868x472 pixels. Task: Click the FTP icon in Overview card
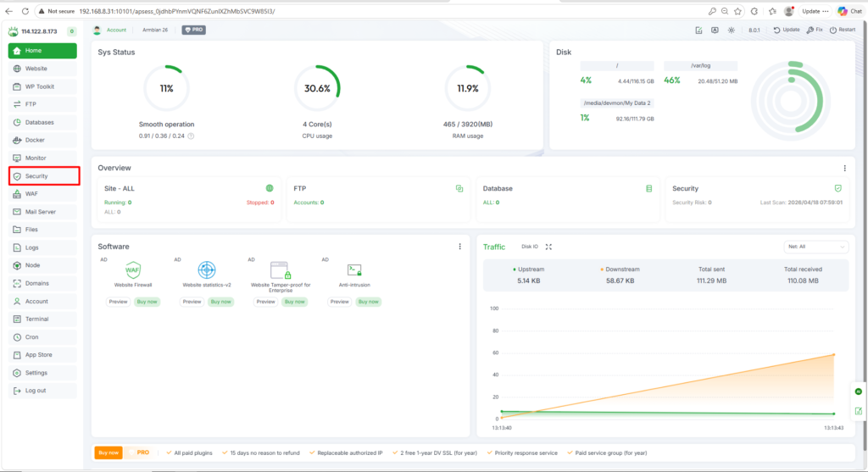click(x=459, y=188)
